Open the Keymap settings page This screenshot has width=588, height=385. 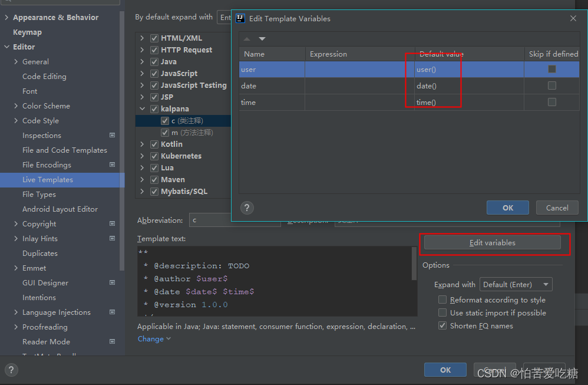coord(27,32)
